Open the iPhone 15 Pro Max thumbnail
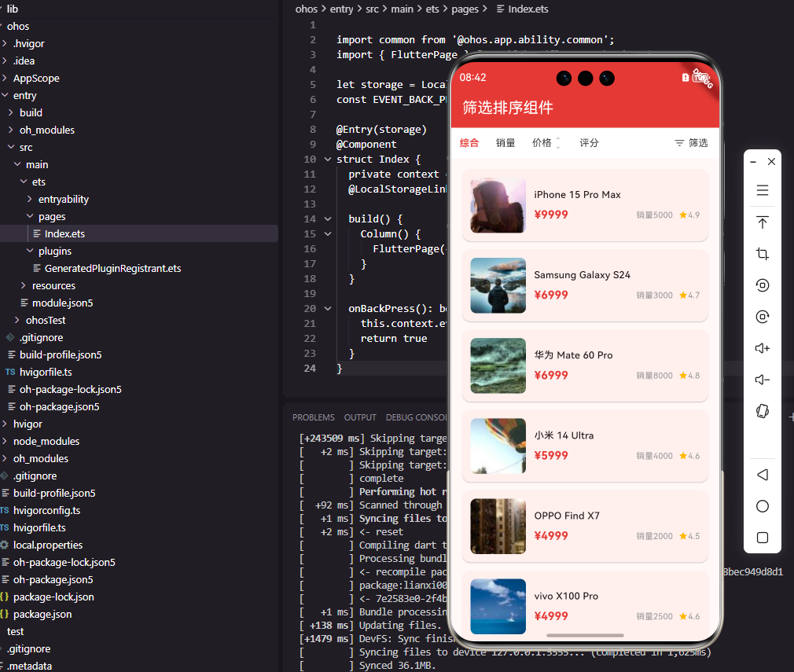 tap(498, 205)
